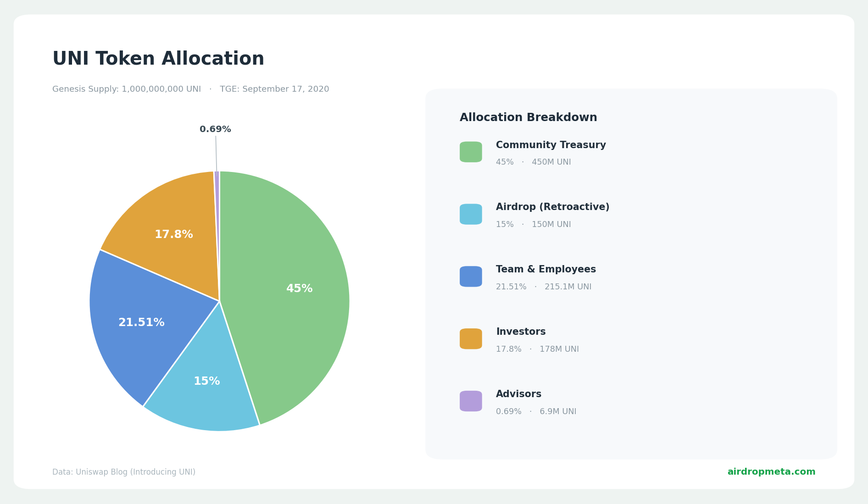Click the '0.69% · 6.9M UNI' value
This screenshot has width=868, height=504.
536,412
